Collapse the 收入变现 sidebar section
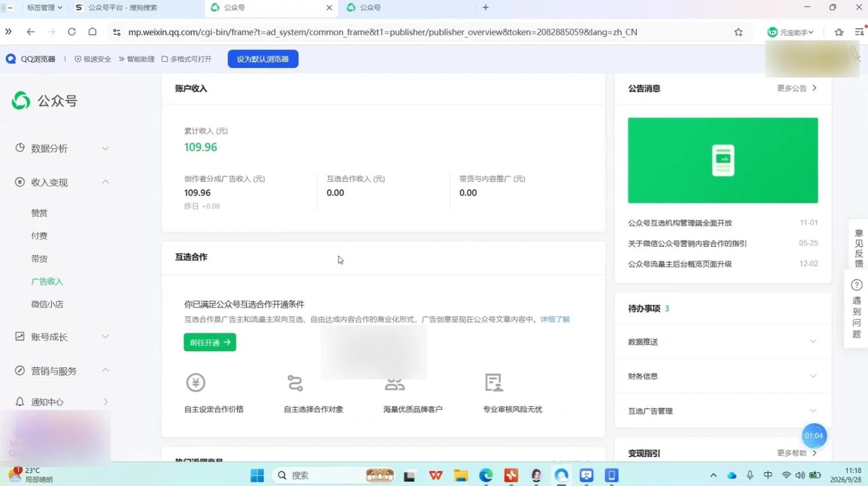The image size is (868, 486). click(x=106, y=182)
